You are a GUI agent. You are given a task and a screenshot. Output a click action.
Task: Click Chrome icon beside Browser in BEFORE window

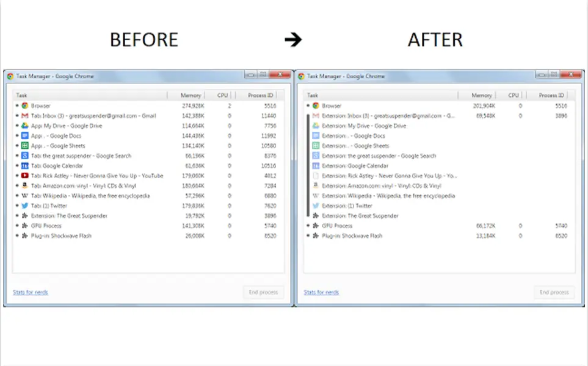coord(25,106)
